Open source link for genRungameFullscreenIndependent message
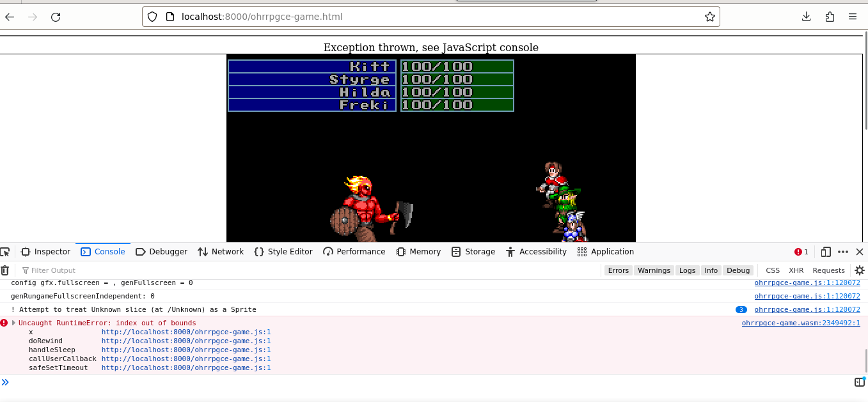Image resolution: width=868 pixels, height=402 pixels. click(x=807, y=296)
